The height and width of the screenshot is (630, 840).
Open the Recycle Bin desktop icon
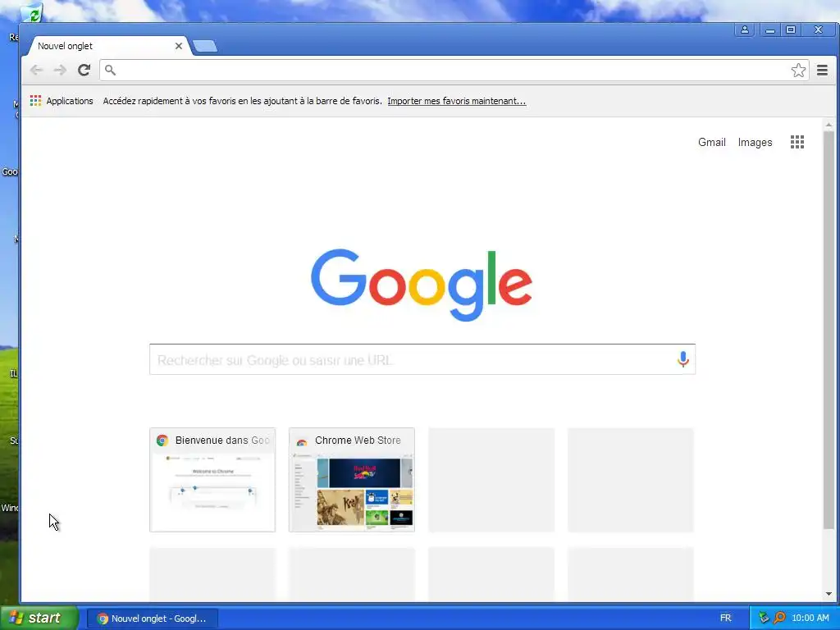click(x=33, y=13)
